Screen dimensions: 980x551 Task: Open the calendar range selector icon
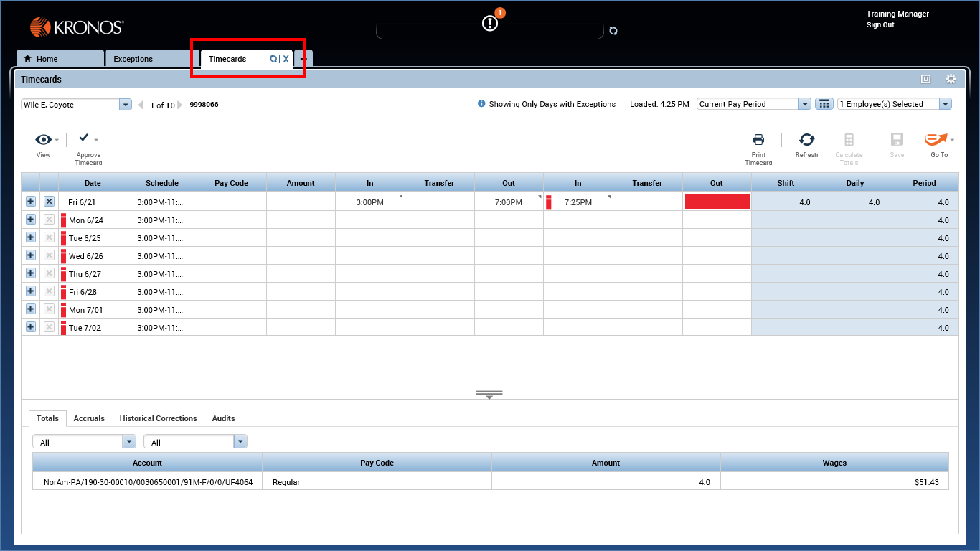pos(824,103)
